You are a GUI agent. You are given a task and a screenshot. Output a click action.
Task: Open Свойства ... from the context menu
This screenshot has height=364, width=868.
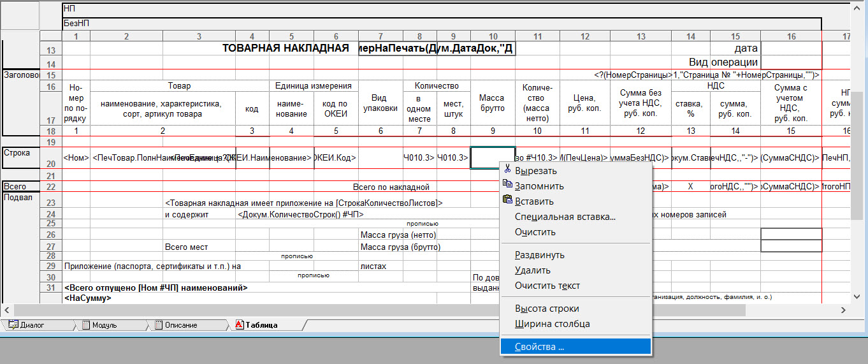575,347
